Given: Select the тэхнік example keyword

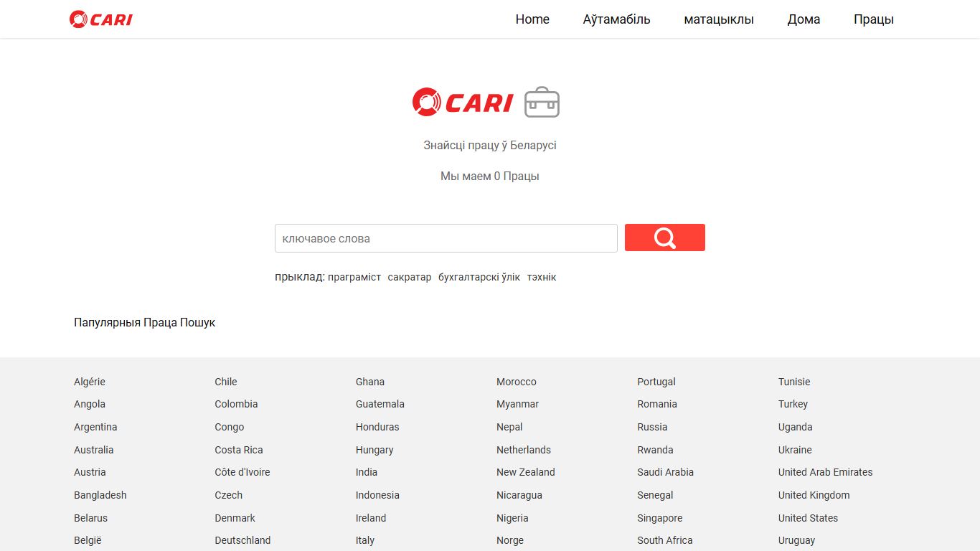Looking at the screenshot, I should [542, 277].
